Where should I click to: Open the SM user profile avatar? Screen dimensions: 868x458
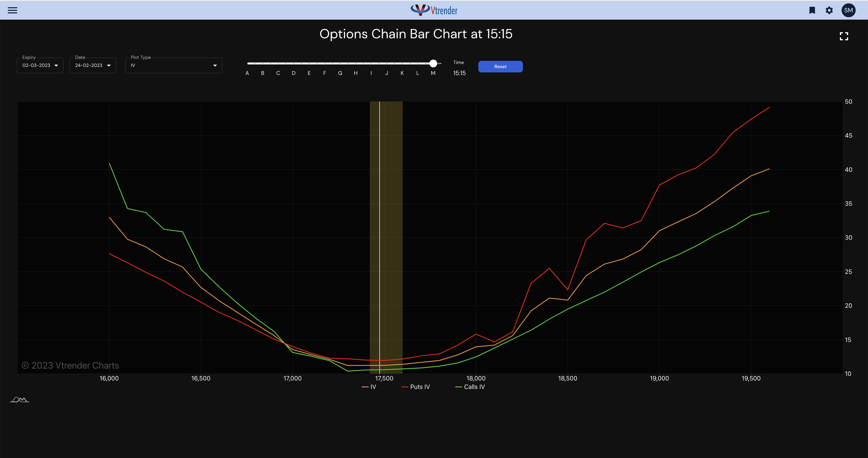click(x=848, y=10)
